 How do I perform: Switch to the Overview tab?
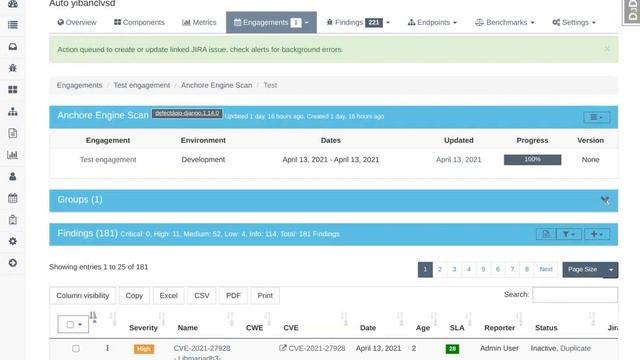click(77, 22)
